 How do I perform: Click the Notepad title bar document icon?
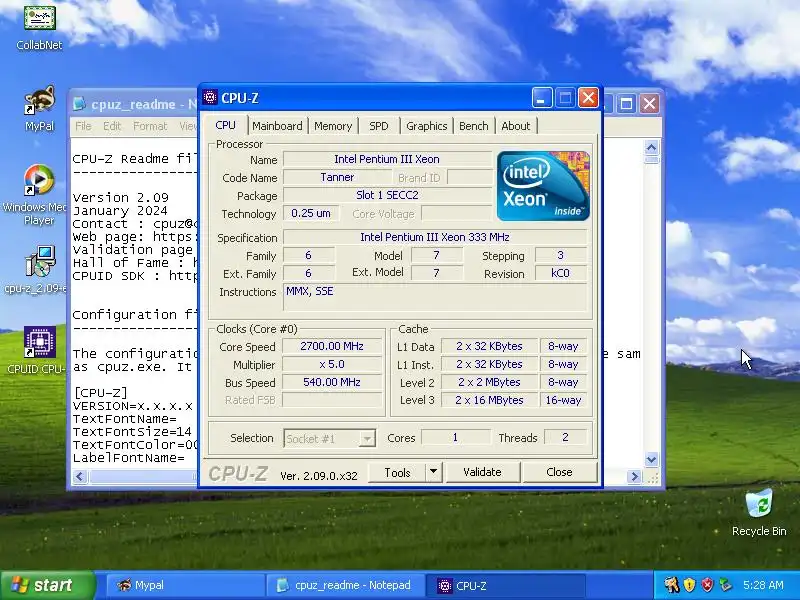click(x=79, y=104)
